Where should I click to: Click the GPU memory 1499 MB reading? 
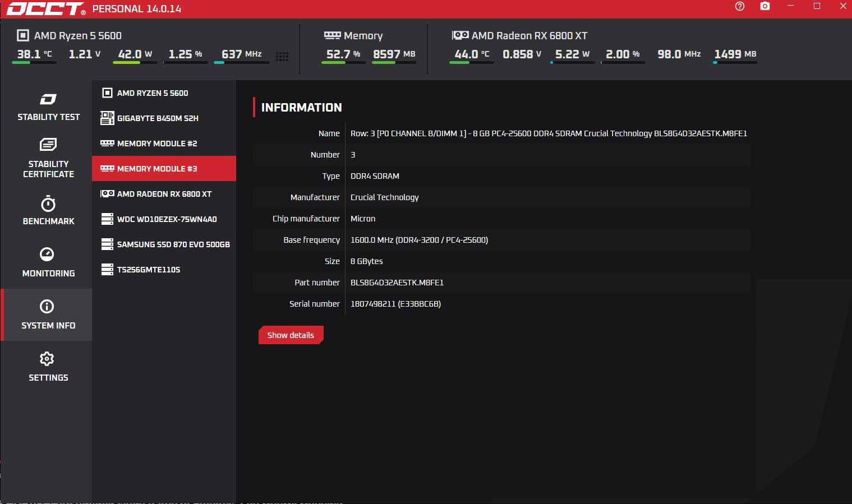click(x=735, y=54)
